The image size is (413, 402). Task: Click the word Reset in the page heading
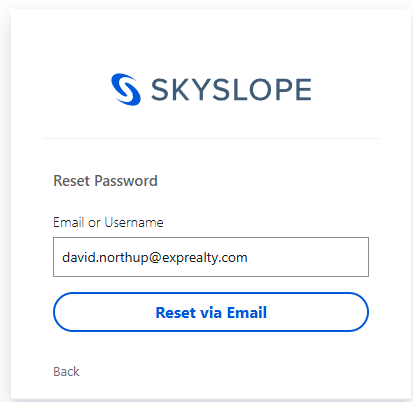72,181
